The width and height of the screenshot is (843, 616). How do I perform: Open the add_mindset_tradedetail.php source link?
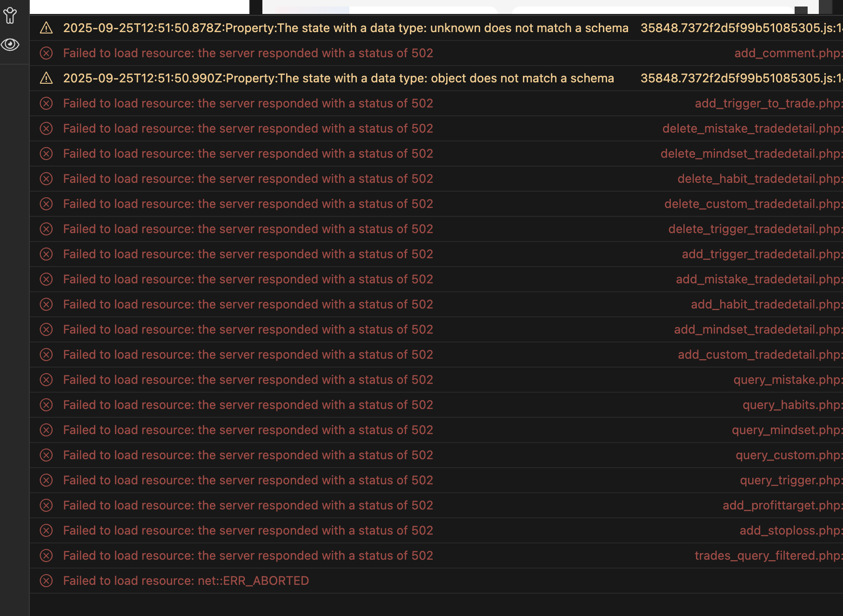point(757,330)
